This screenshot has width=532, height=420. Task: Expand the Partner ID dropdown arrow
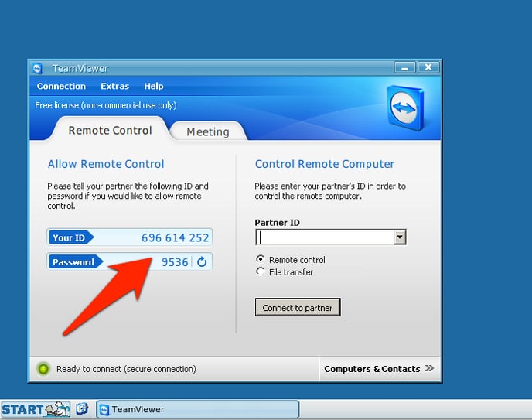pyautogui.click(x=400, y=237)
